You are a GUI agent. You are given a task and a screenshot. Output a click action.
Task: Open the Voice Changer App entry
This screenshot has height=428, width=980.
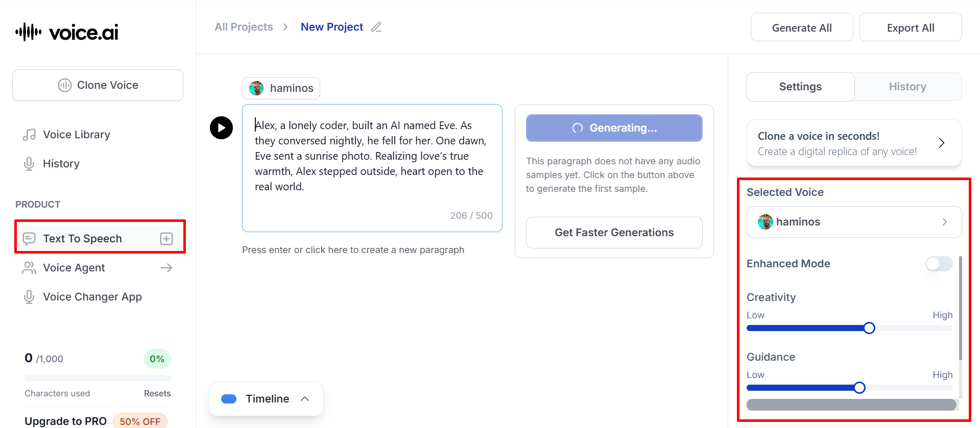click(92, 297)
